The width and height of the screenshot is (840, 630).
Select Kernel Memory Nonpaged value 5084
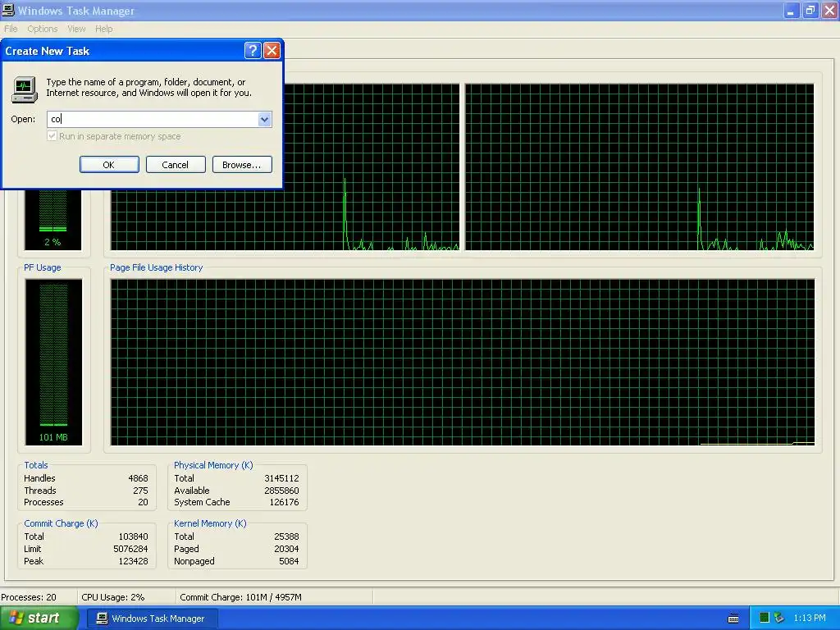[x=290, y=561]
